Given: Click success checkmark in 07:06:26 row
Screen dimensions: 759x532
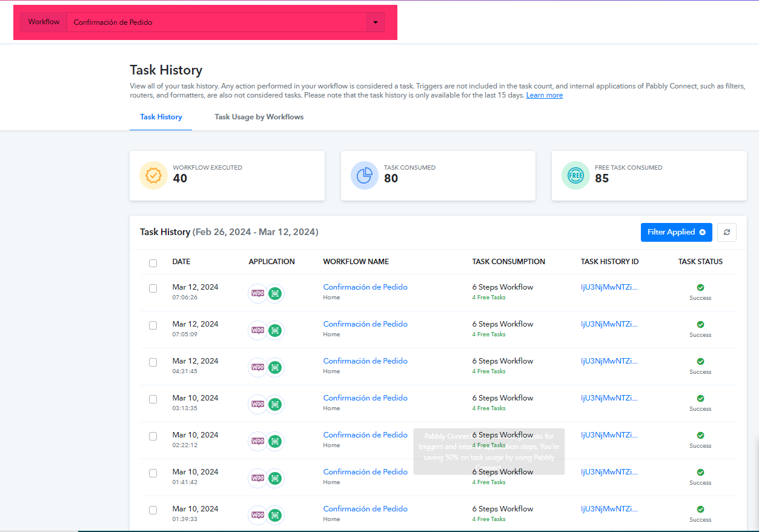Looking at the screenshot, I should [x=700, y=288].
